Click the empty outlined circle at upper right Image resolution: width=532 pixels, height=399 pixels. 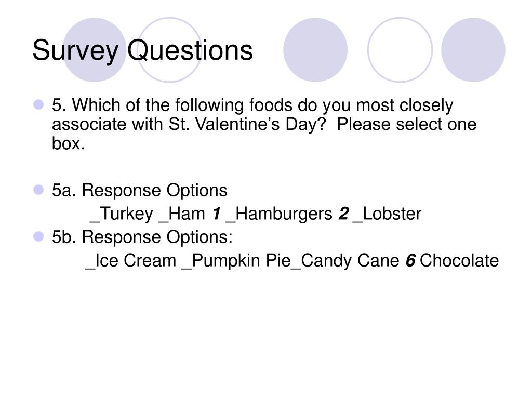[x=400, y=50]
